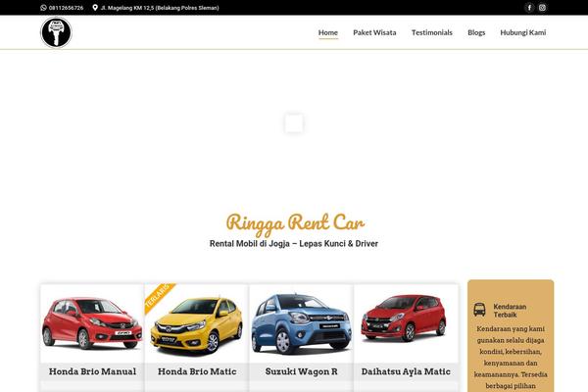Click the bus icon in Kendaraan Terbaik card
The width and height of the screenshot is (588, 392).
(x=479, y=310)
